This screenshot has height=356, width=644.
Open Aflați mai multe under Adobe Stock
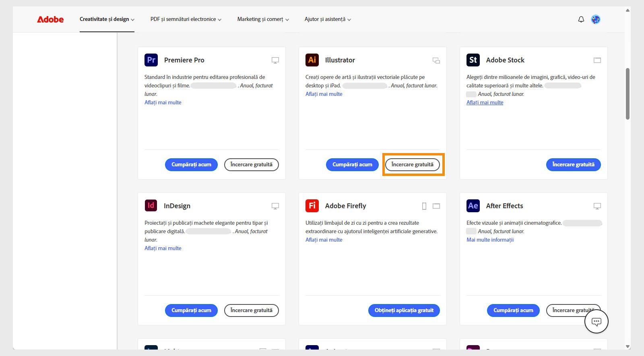click(485, 102)
